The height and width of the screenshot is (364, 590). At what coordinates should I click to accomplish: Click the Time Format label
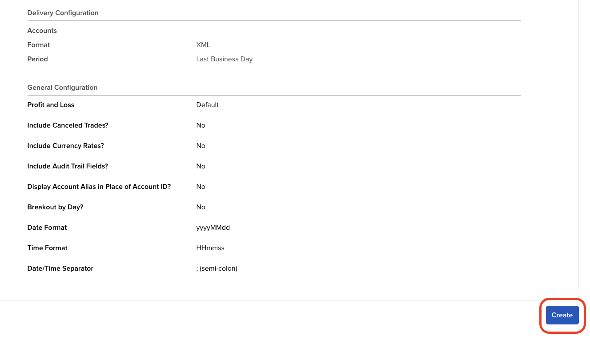[47, 248]
